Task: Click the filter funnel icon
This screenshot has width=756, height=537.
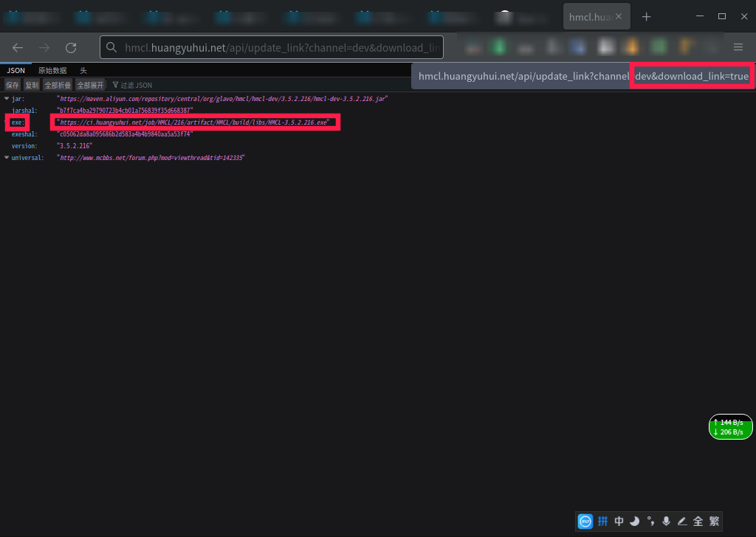Action: pyautogui.click(x=115, y=85)
